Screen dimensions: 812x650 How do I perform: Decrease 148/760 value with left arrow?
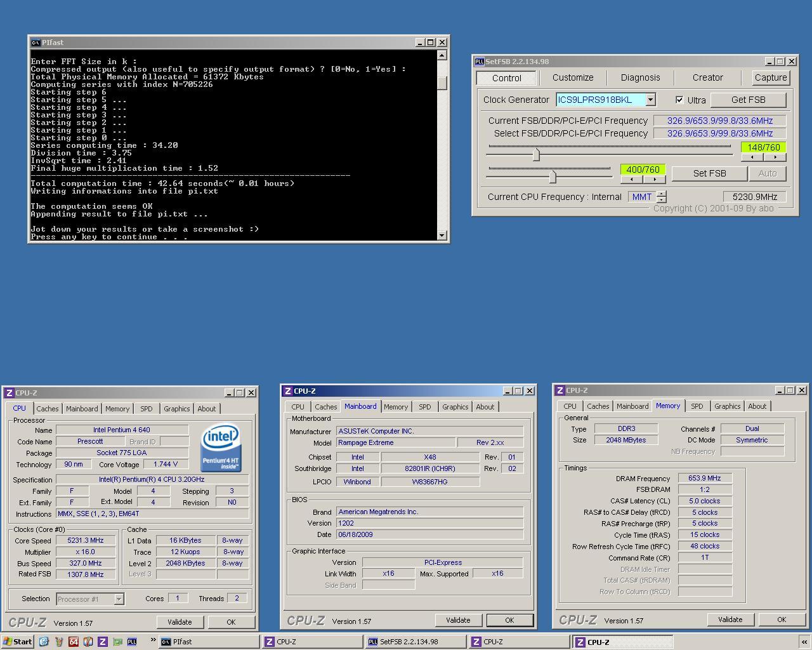[752, 157]
